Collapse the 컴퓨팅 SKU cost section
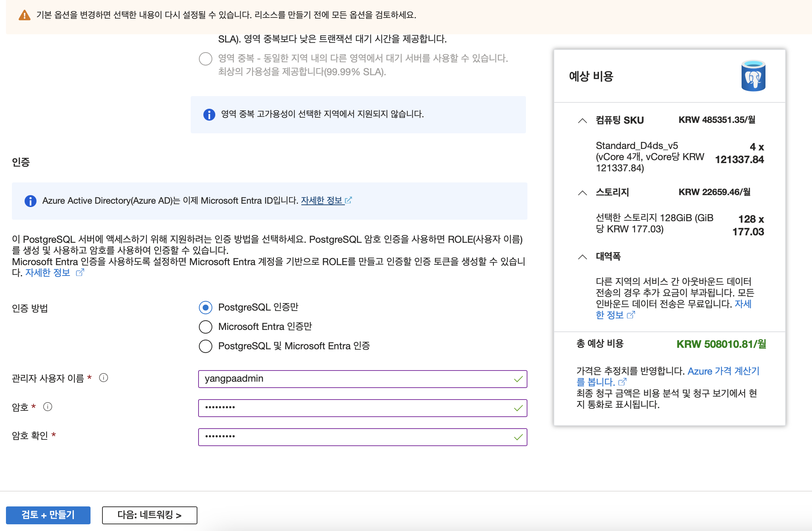The height and width of the screenshot is (531, 812). (x=582, y=121)
